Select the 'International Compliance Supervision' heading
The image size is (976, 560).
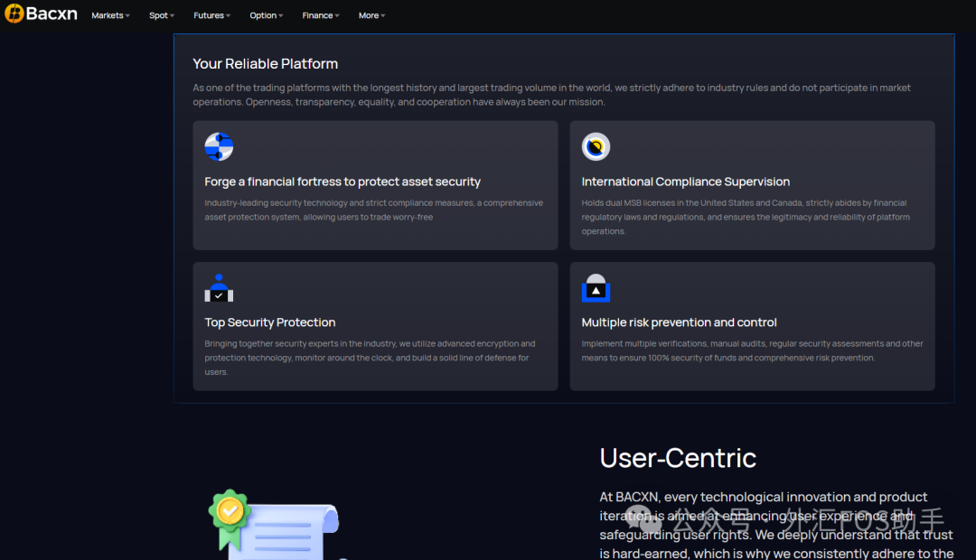[685, 182]
